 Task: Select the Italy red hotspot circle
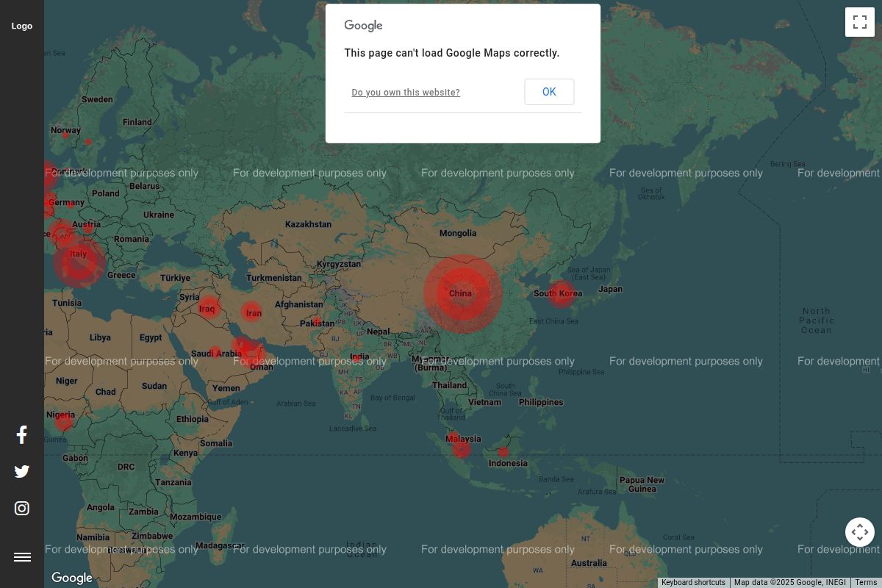[x=79, y=261]
